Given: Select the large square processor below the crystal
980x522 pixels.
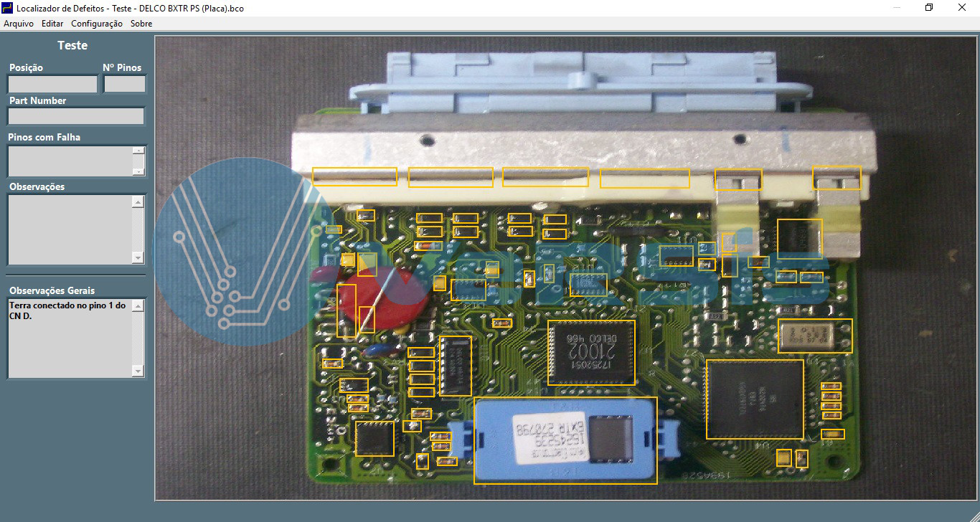Looking at the screenshot, I should point(755,399).
